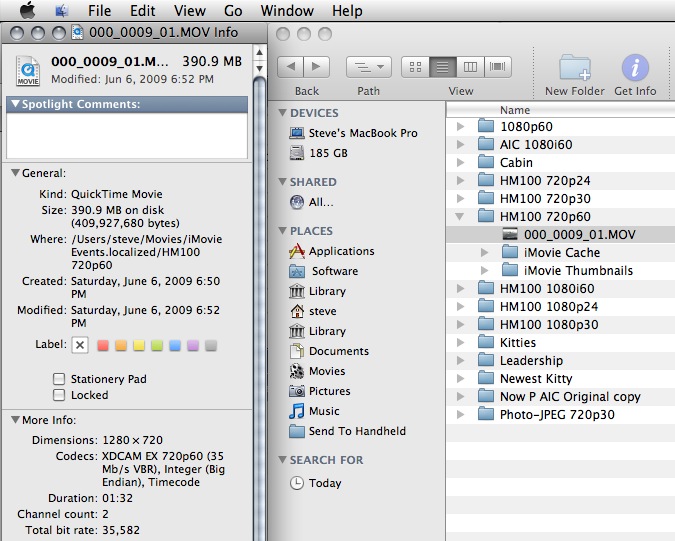Open the Help menu
675x541 pixels.
click(347, 10)
